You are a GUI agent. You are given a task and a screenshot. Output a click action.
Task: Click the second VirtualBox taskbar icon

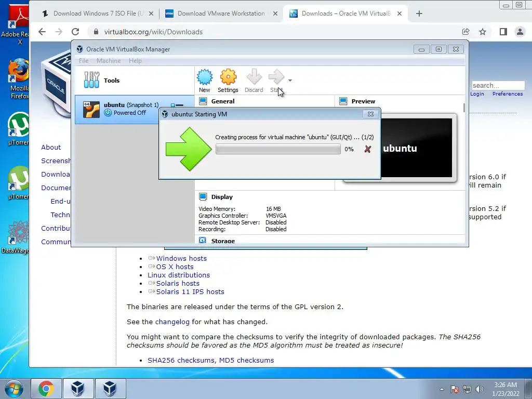pyautogui.click(x=110, y=389)
